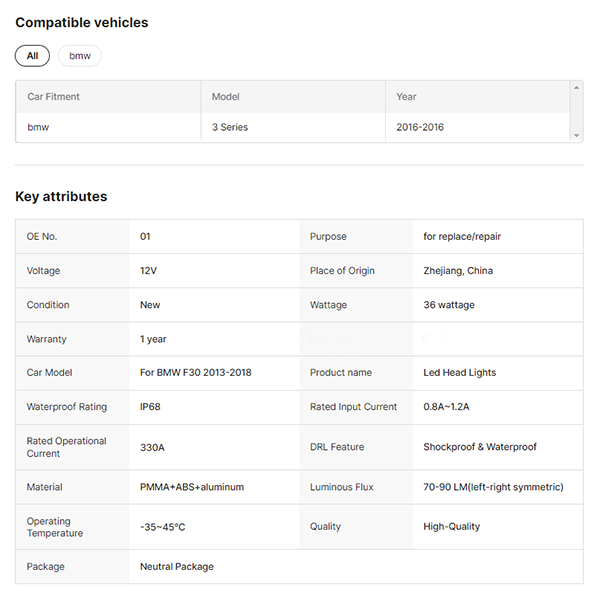Click the "2016-2016" year cell

pos(420,127)
